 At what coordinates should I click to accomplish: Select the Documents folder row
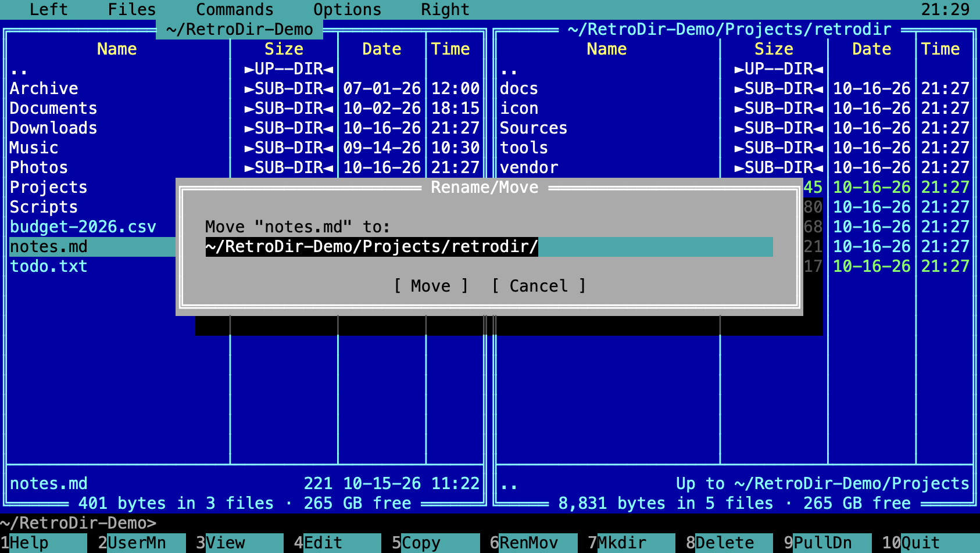[x=245, y=108]
